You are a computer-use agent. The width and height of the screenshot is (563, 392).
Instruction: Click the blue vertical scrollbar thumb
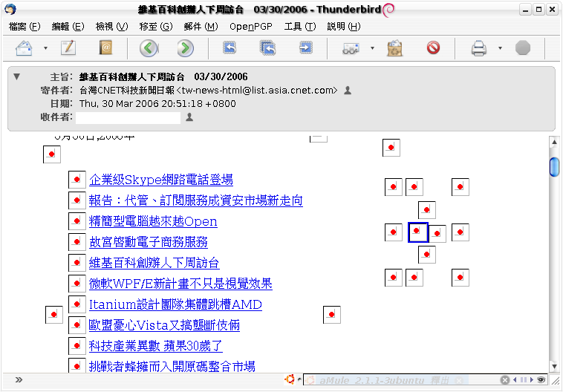click(x=554, y=167)
